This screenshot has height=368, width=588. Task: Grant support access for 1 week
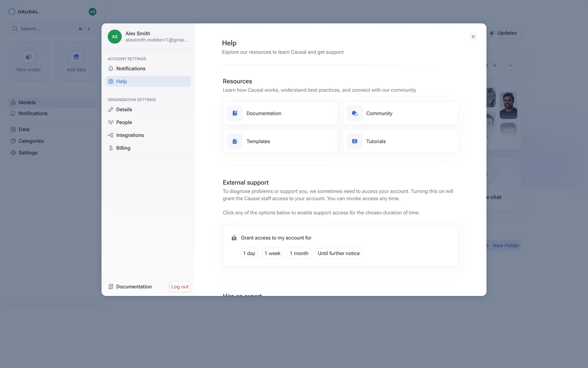coord(272,253)
